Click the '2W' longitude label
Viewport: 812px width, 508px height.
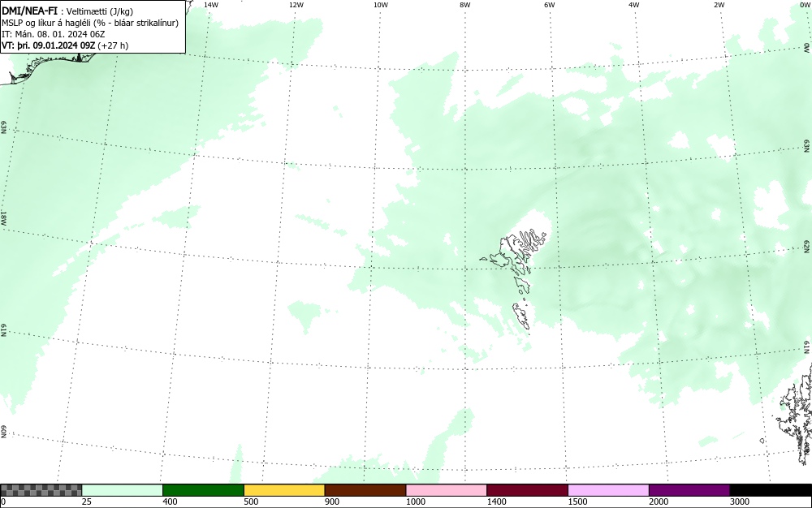[x=719, y=5]
